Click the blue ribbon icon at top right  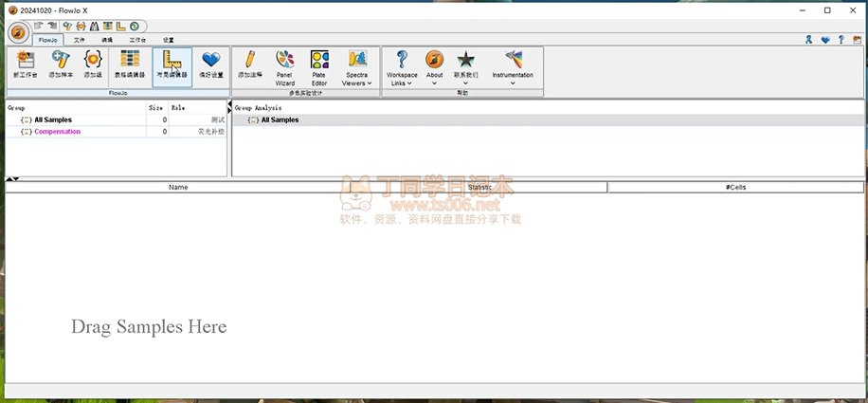point(808,39)
